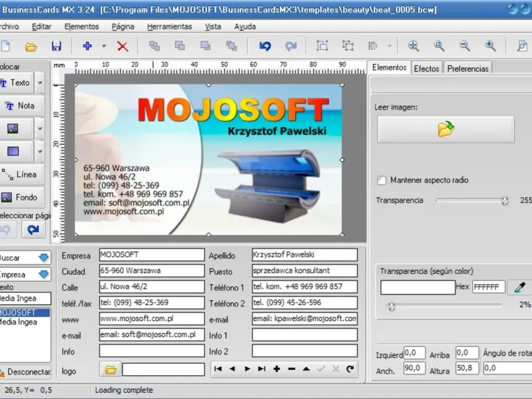Click the Hex FFFFFF input field

coord(489,287)
